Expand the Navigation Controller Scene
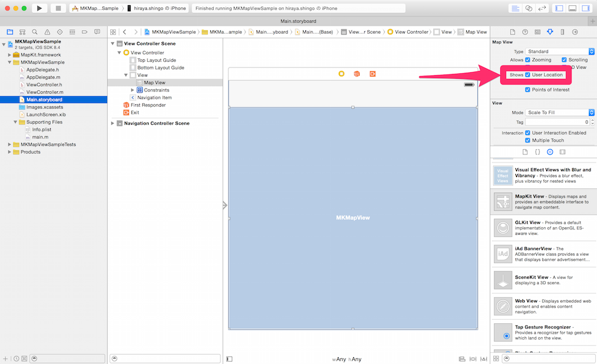The height and width of the screenshot is (364, 597). click(113, 123)
